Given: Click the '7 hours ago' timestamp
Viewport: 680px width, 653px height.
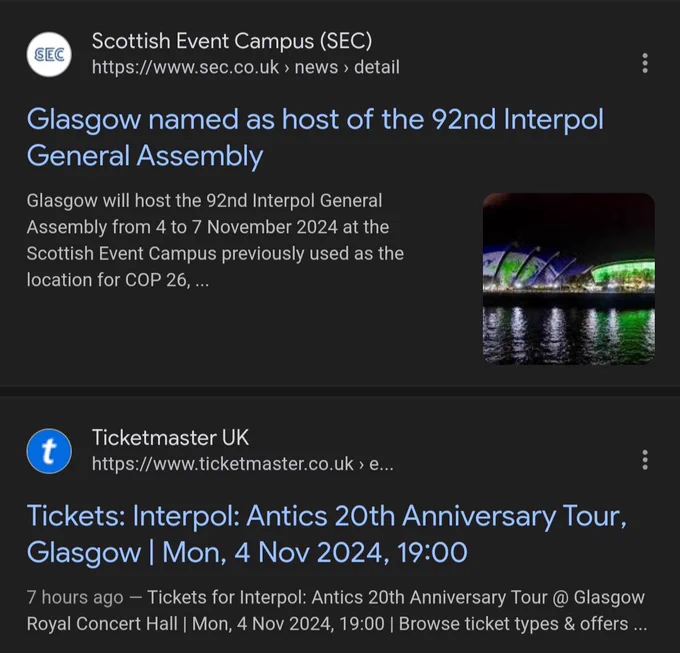Looking at the screenshot, I should 75,597.
